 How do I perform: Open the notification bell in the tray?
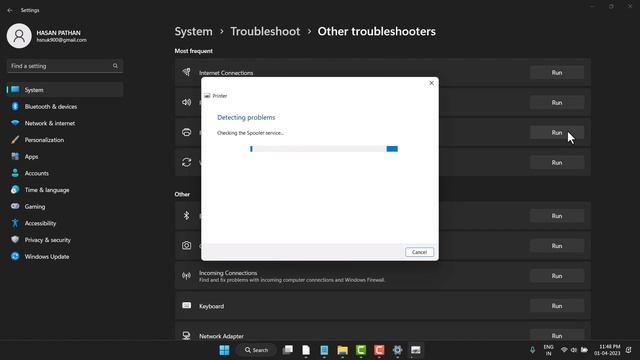(x=629, y=350)
